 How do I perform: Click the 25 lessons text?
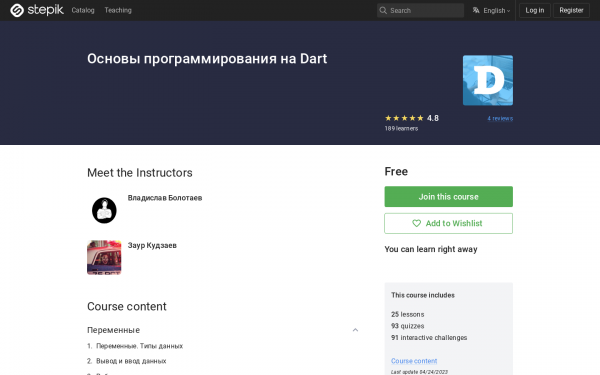[408, 314]
